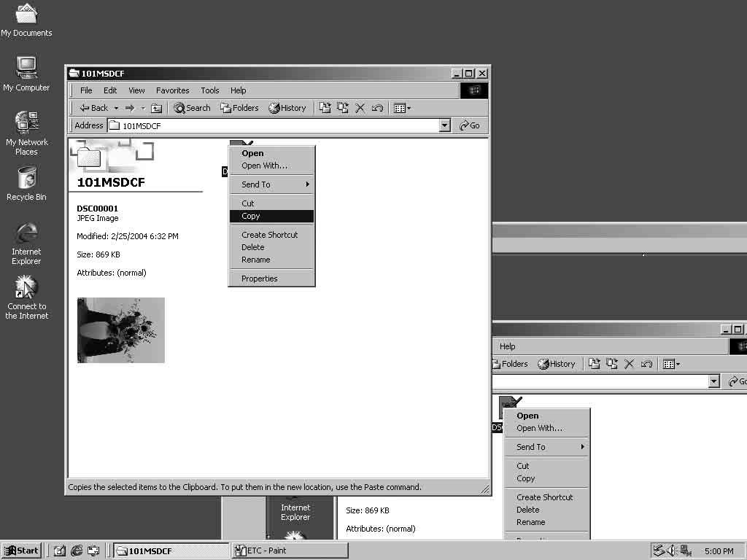Image resolution: width=747 pixels, height=560 pixels.
Task: Expand the Forward button history arrow
Action: [142, 108]
